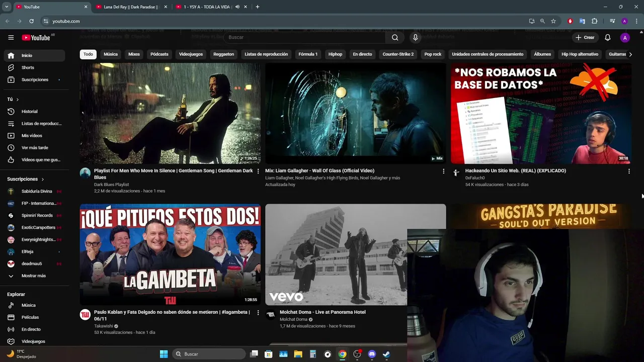Open Windows Start menu
Screen dimensions: 644x362
[x=164, y=354]
